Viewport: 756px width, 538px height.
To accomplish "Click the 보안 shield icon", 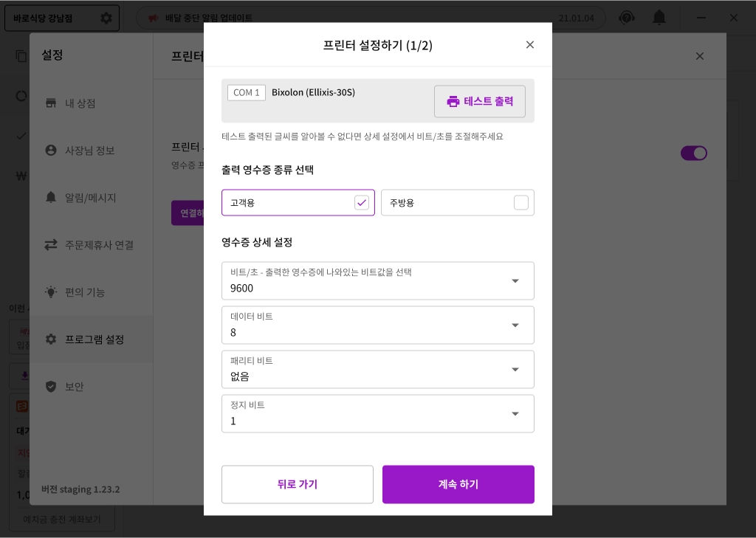I will pyautogui.click(x=51, y=387).
